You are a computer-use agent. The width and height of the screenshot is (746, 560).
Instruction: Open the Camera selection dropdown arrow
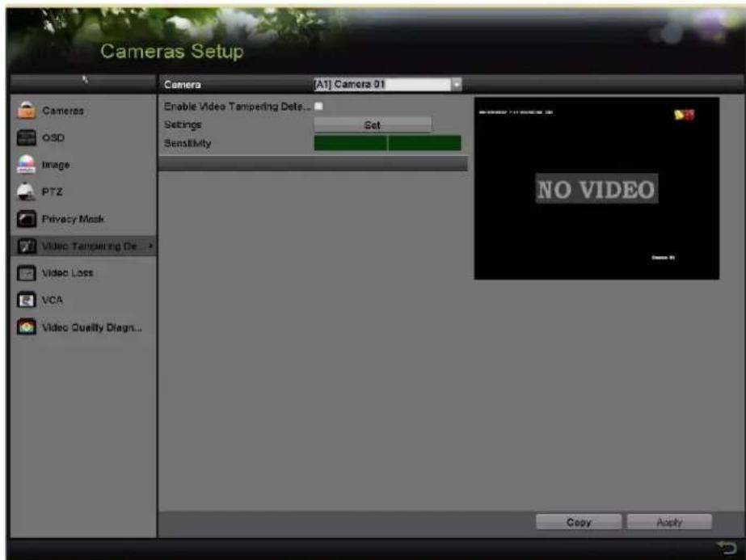457,85
